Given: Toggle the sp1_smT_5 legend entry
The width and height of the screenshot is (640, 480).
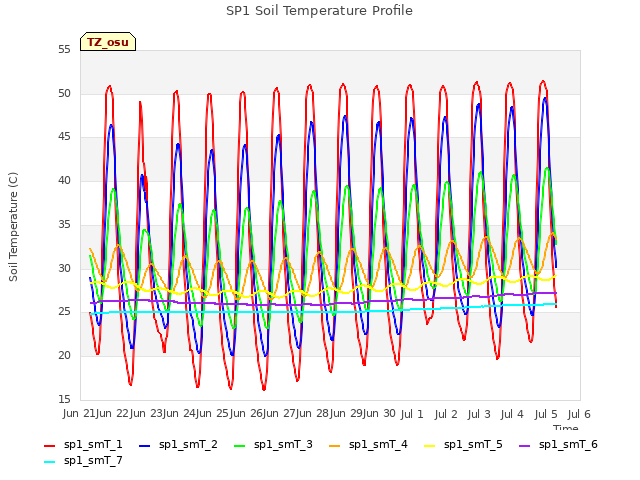Looking at the screenshot, I should point(464,444).
